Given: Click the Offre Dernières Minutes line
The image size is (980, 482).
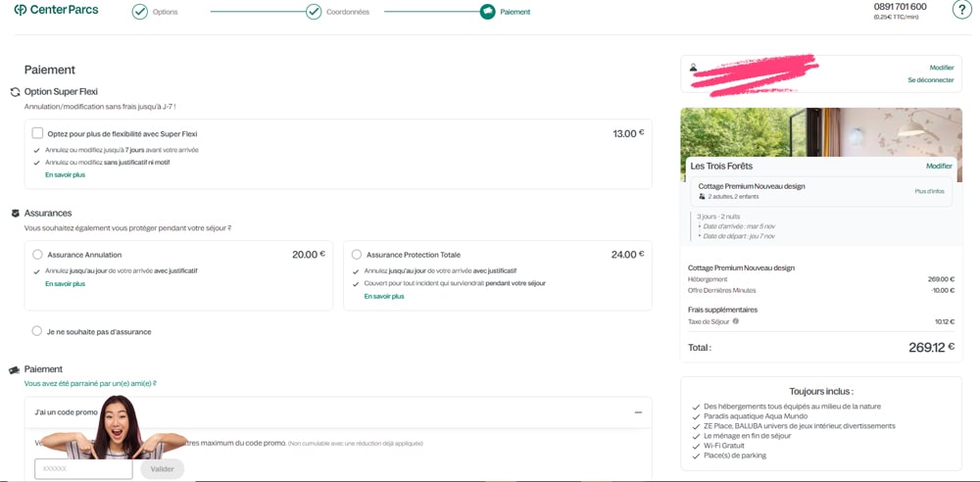Looking at the screenshot, I should pyautogui.click(x=821, y=291).
